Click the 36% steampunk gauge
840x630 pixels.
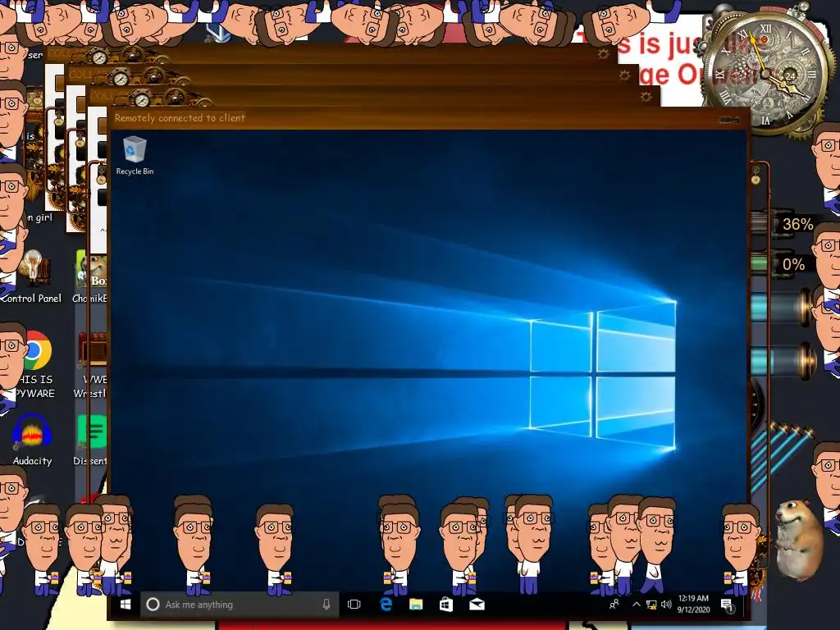tap(782, 224)
